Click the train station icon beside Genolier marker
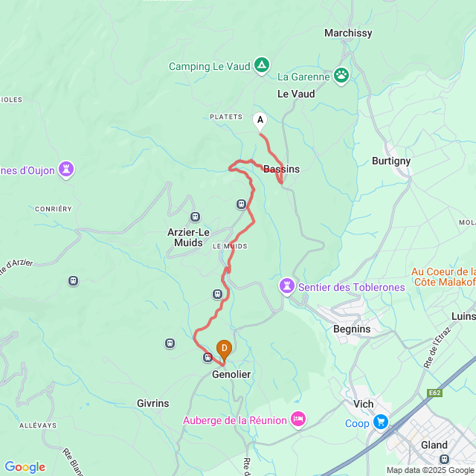This screenshot has width=476, height=476. point(208,357)
